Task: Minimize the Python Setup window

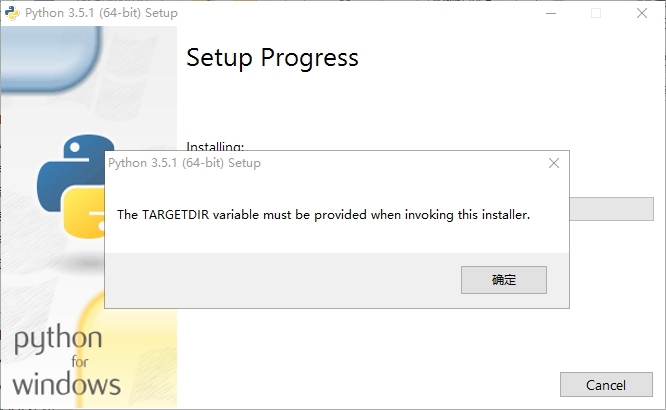Action: click(551, 13)
